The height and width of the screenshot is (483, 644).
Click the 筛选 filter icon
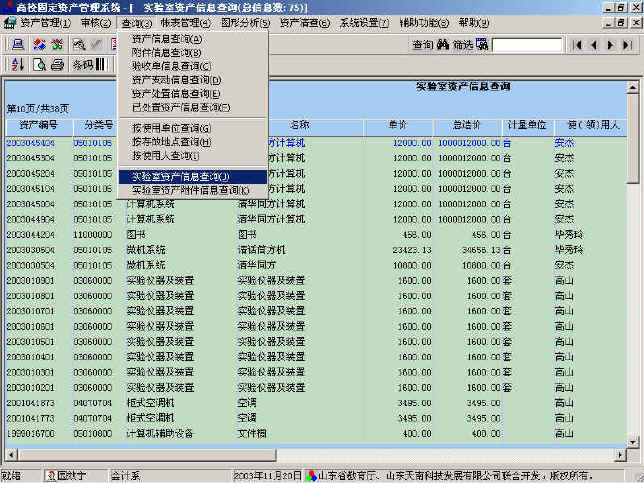pyautogui.click(x=481, y=44)
